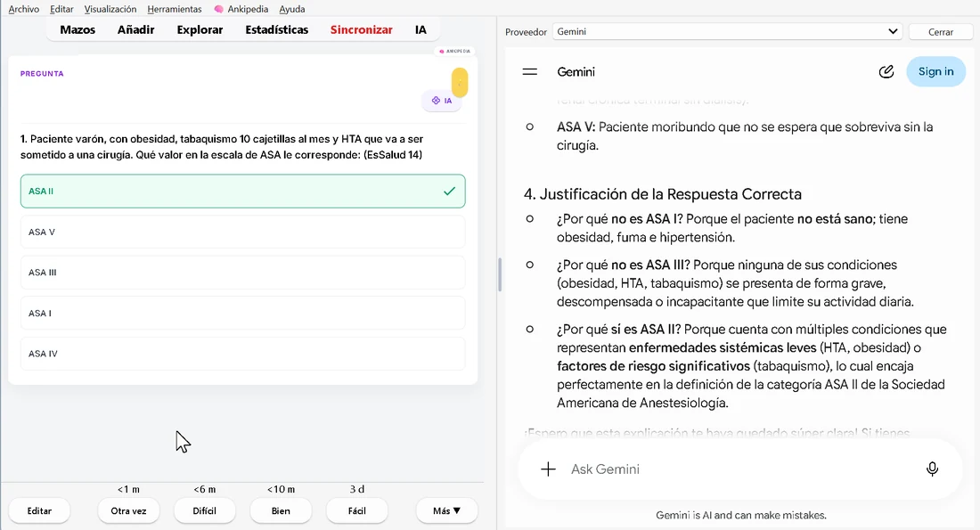This screenshot has width=980, height=530.
Task: Rate card as Fácil
Action: 357,510
